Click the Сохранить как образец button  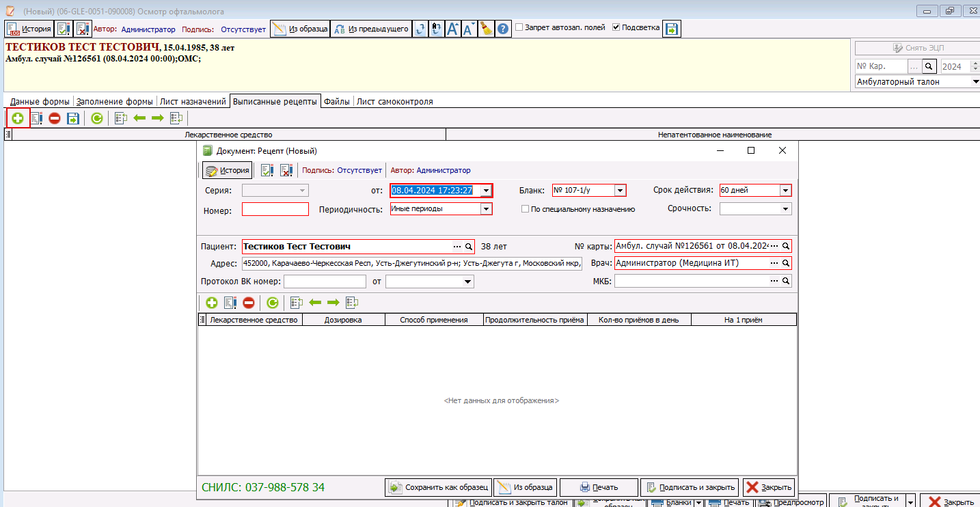(439, 487)
